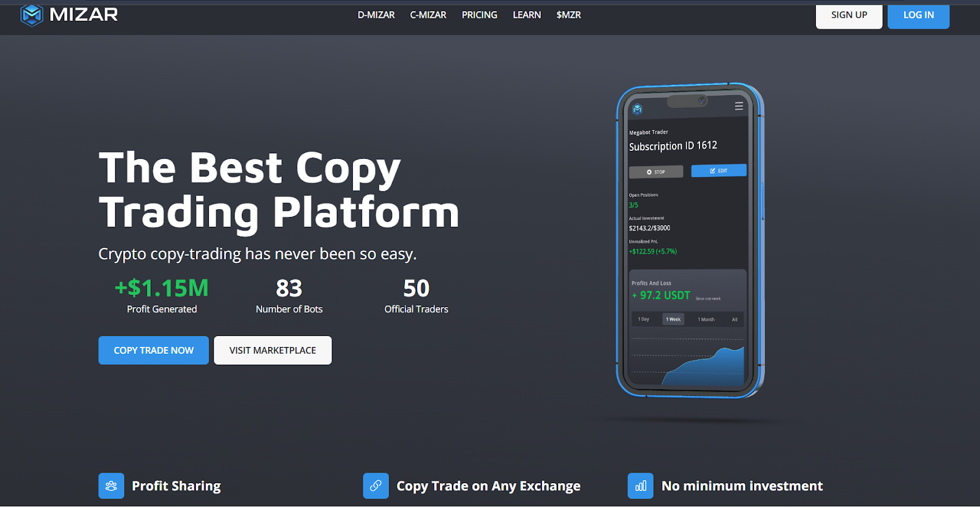
Task: Click the EDIT button on the phone mockup
Action: coord(719,170)
